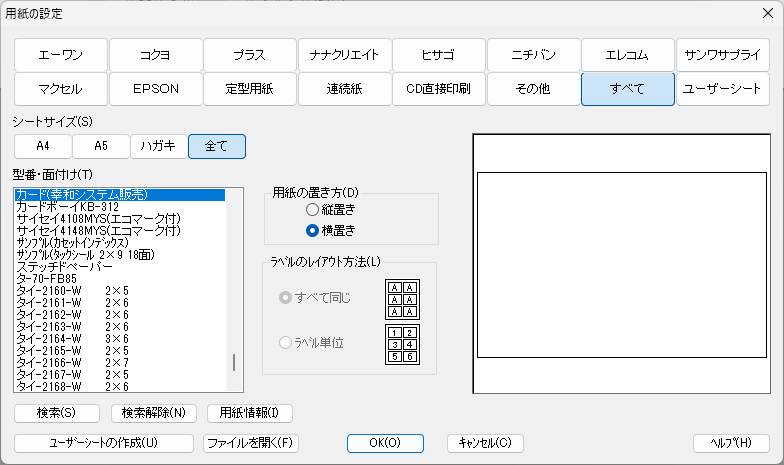Filter sheet size by A4
The image size is (784, 465).
click(x=42, y=146)
